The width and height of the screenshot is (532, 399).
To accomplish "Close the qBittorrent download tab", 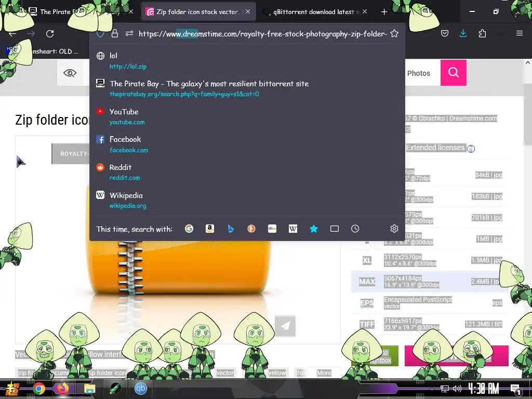I will [365, 11].
